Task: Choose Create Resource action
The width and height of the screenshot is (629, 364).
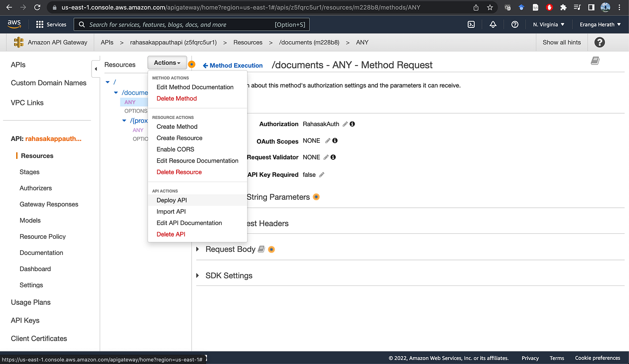Action: pos(179,138)
